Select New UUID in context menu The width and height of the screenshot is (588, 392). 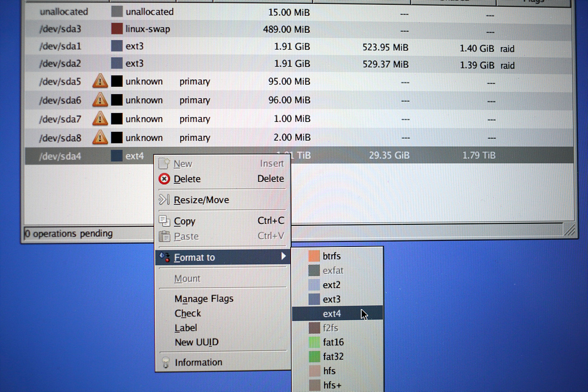(196, 343)
